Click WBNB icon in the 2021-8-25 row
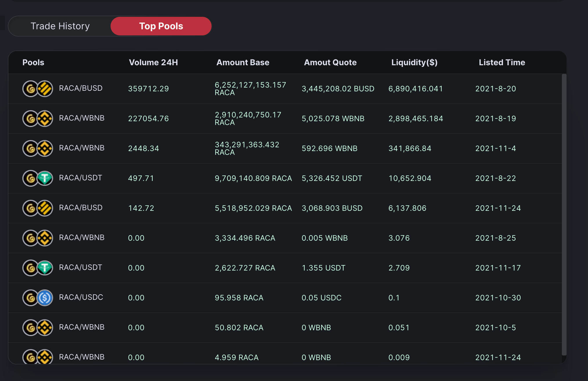Viewport: 588px width, 381px height. 45,238
